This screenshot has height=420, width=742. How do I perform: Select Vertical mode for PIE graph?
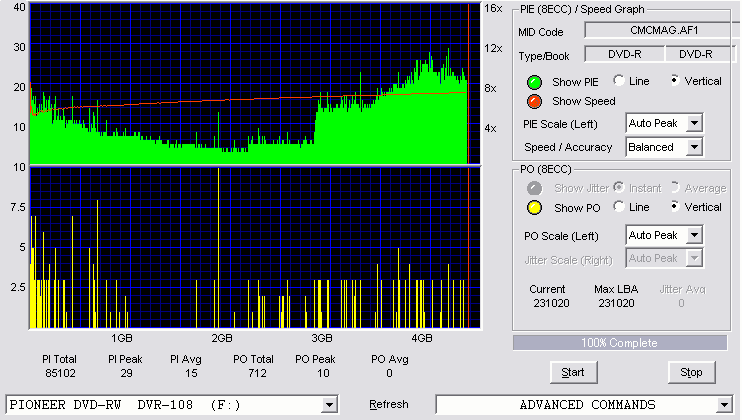pos(675,80)
